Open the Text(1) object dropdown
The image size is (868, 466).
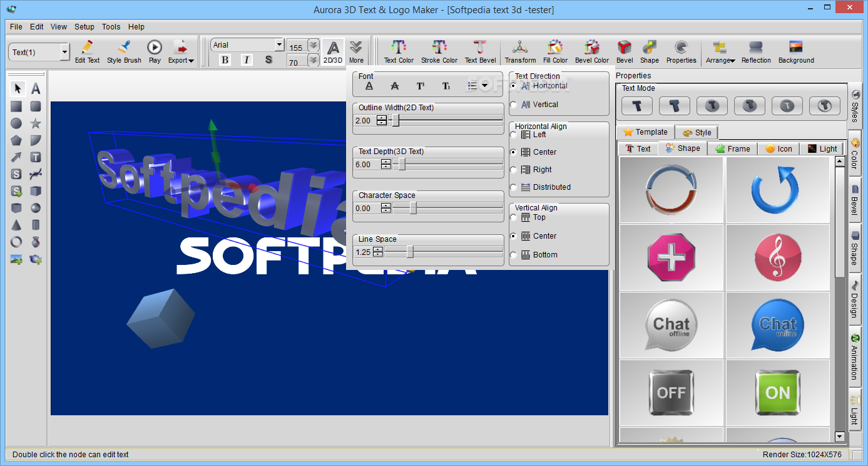65,53
